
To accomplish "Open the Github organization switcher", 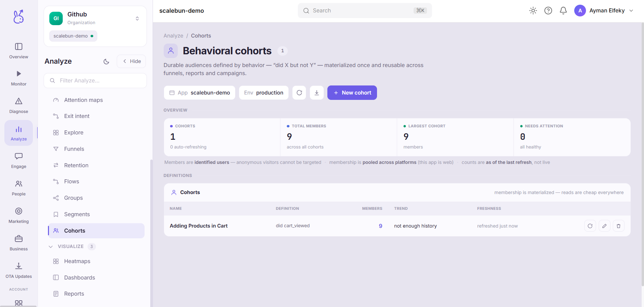I will click(95, 18).
